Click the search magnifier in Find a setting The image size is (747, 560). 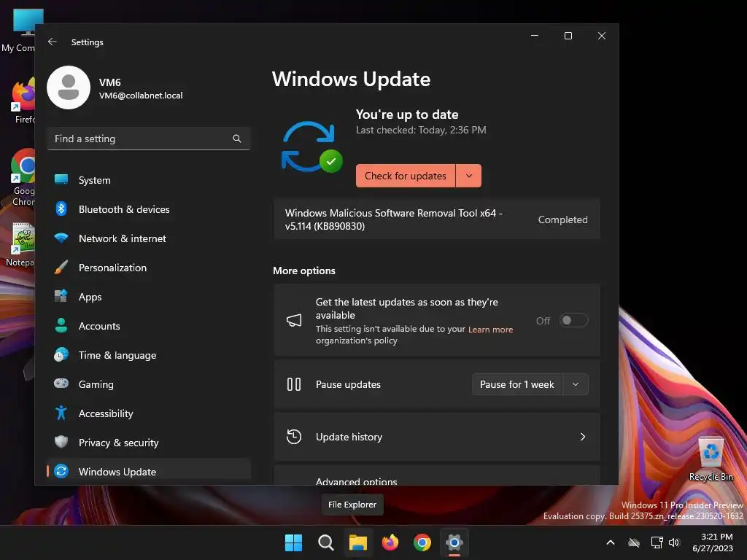pos(237,139)
